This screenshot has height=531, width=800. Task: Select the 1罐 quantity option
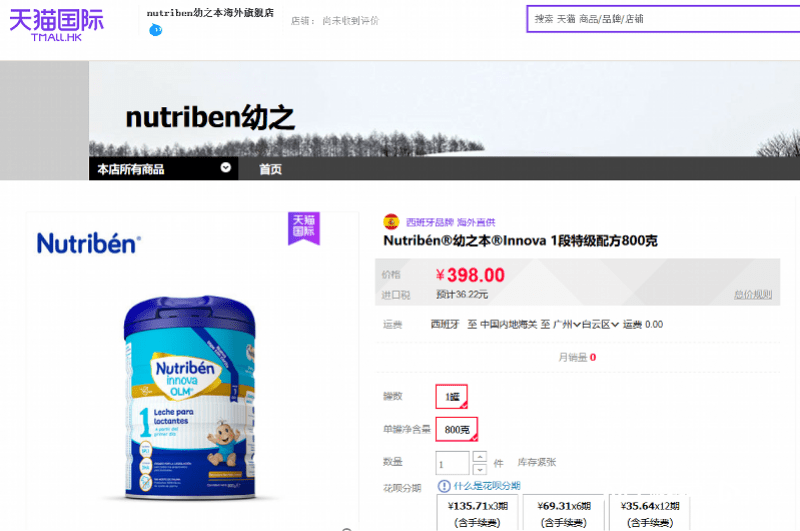(452, 396)
